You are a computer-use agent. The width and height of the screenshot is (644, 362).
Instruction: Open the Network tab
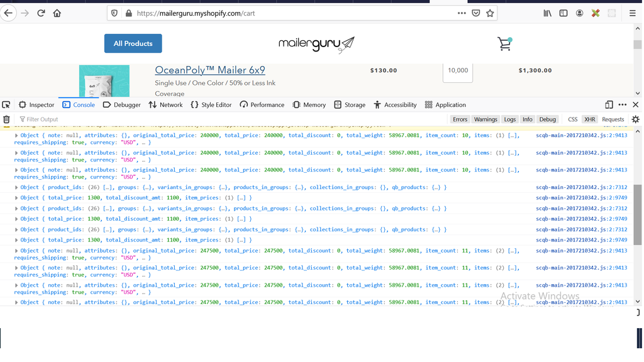point(165,105)
